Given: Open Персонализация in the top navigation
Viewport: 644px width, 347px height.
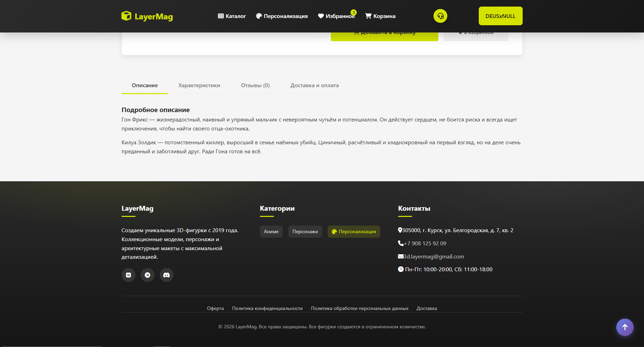Looking at the screenshot, I should coord(282,16).
